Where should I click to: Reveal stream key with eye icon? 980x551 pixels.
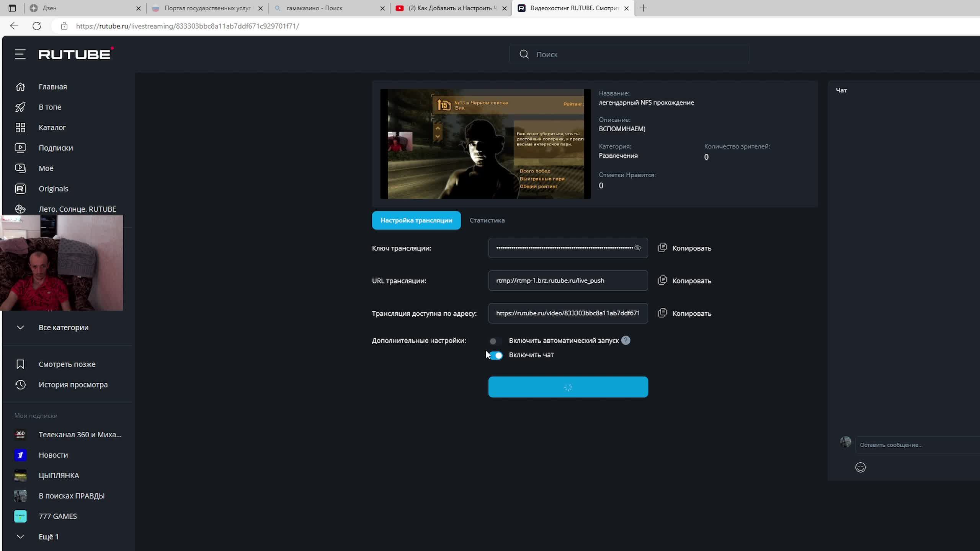pos(637,248)
